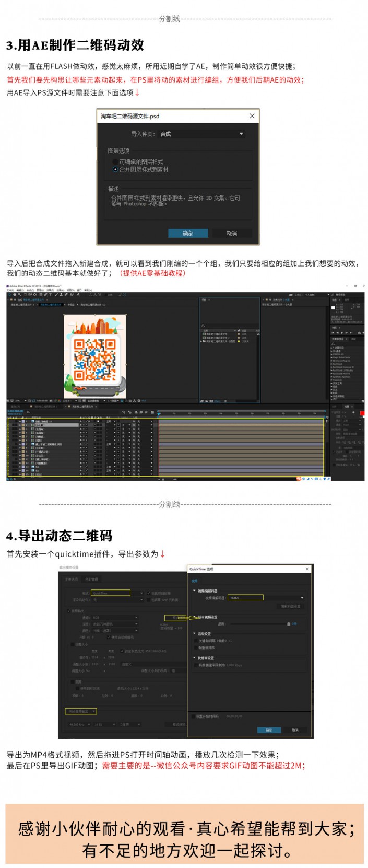The height and width of the screenshot is (868, 368).
Task: Open the 导入种类 dropdown showing 合成
Action: click(202, 134)
